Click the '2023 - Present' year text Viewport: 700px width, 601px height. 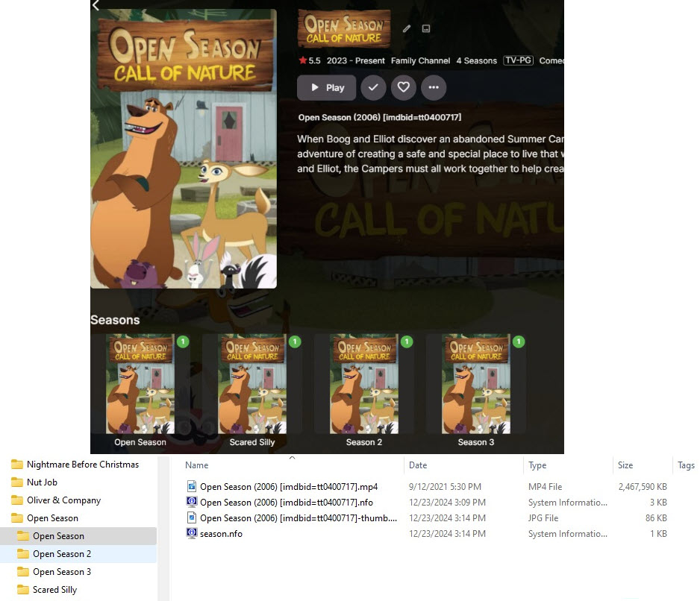[355, 60]
